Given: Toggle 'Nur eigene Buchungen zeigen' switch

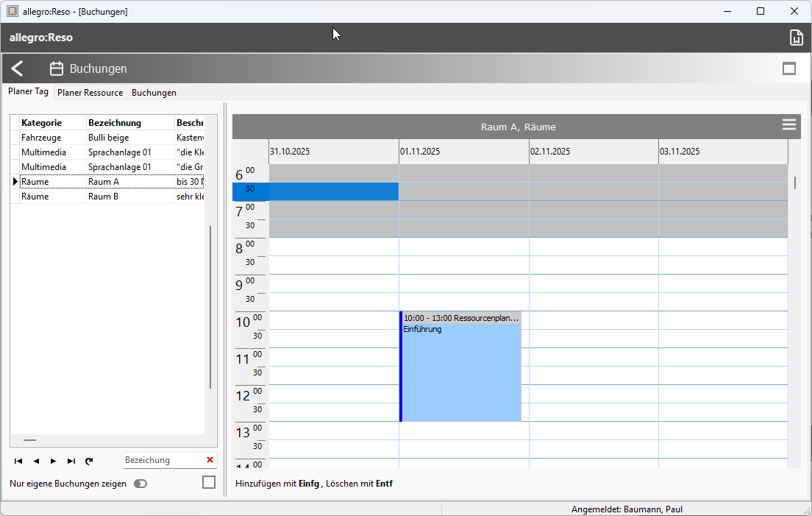Looking at the screenshot, I should (140, 484).
